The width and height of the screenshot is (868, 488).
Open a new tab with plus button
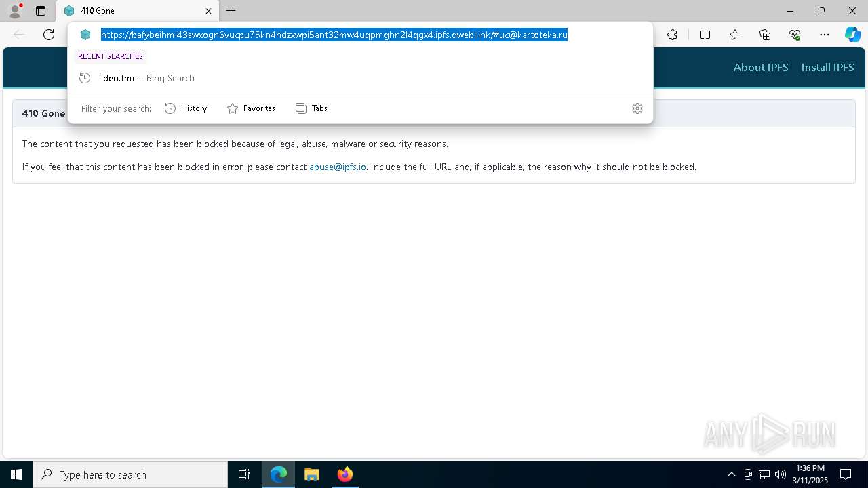pos(231,11)
